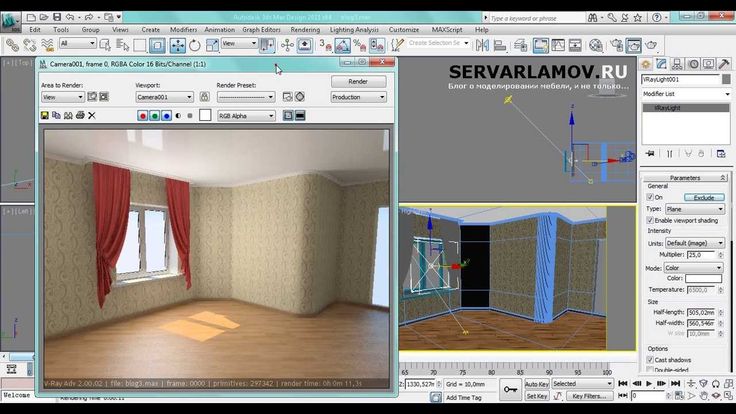Open the Hierarchy panel tab

(x=677, y=64)
